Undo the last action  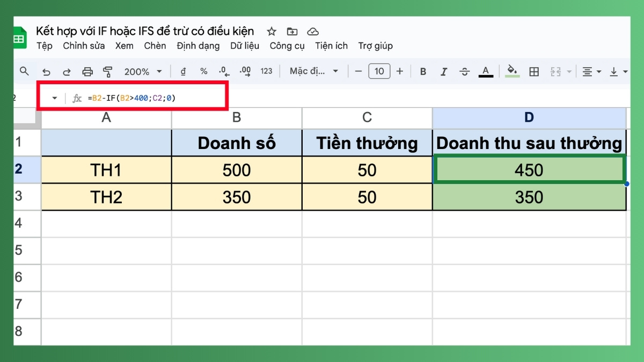pos(47,71)
